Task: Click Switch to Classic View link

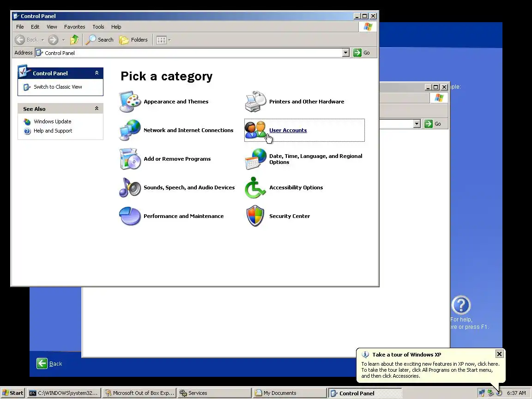Action: [58, 87]
